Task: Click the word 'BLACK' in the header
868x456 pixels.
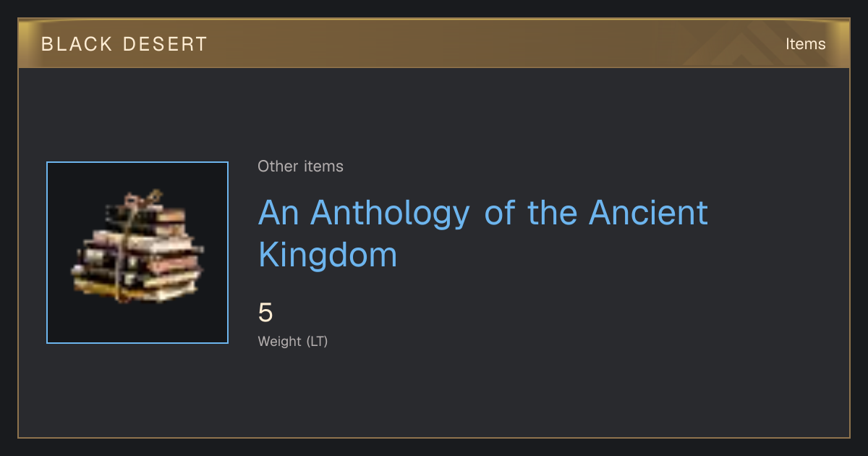Action: [x=77, y=44]
